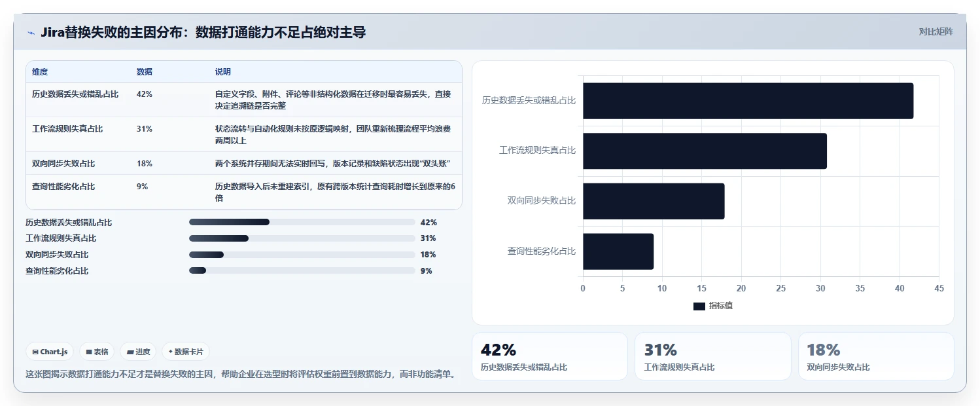Click the 对比矩阵 label in header

click(x=936, y=31)
